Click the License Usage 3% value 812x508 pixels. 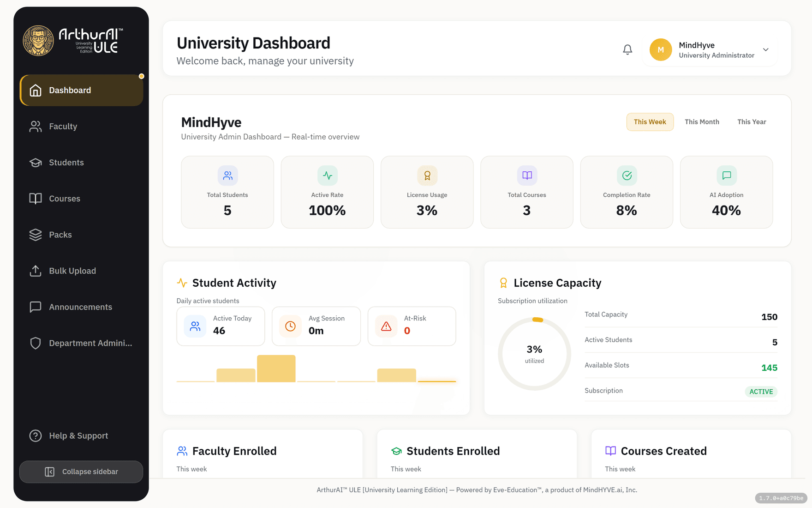coord(427,211)
